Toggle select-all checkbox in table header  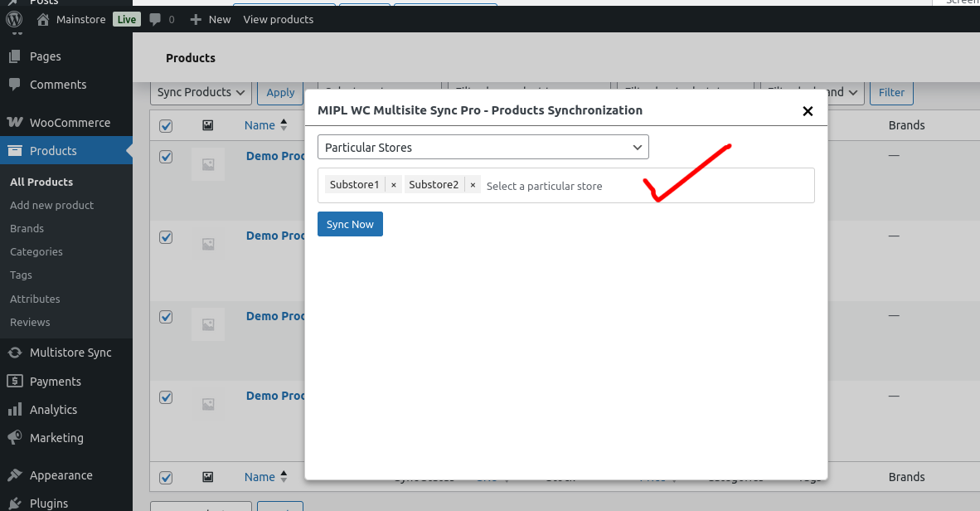click(166, 126)
